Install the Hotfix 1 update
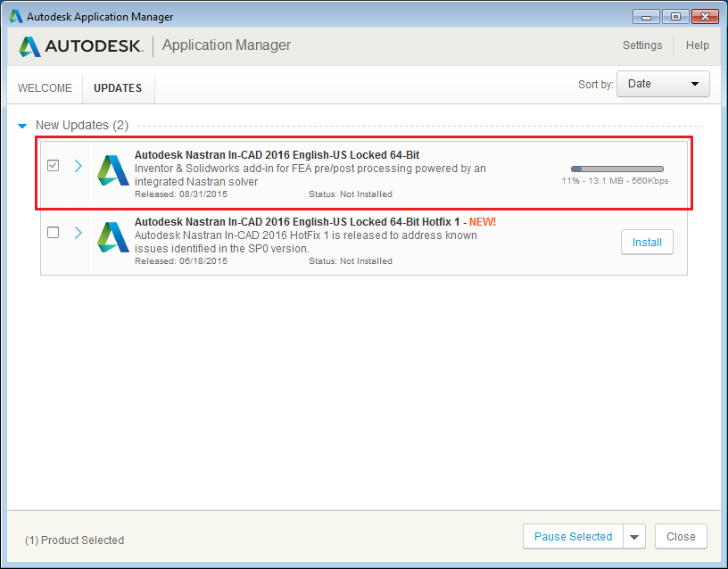 pos(647,243)
